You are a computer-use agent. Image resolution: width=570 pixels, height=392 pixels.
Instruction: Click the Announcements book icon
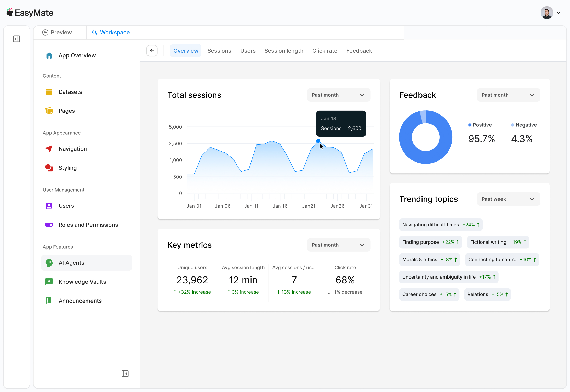tap(49, 301)
